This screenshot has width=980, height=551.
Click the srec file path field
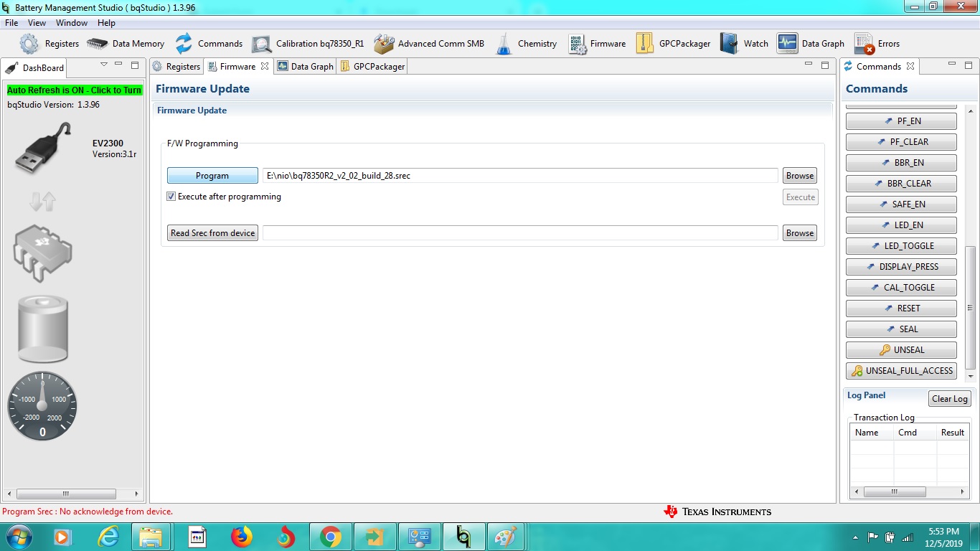click(520, 176)
